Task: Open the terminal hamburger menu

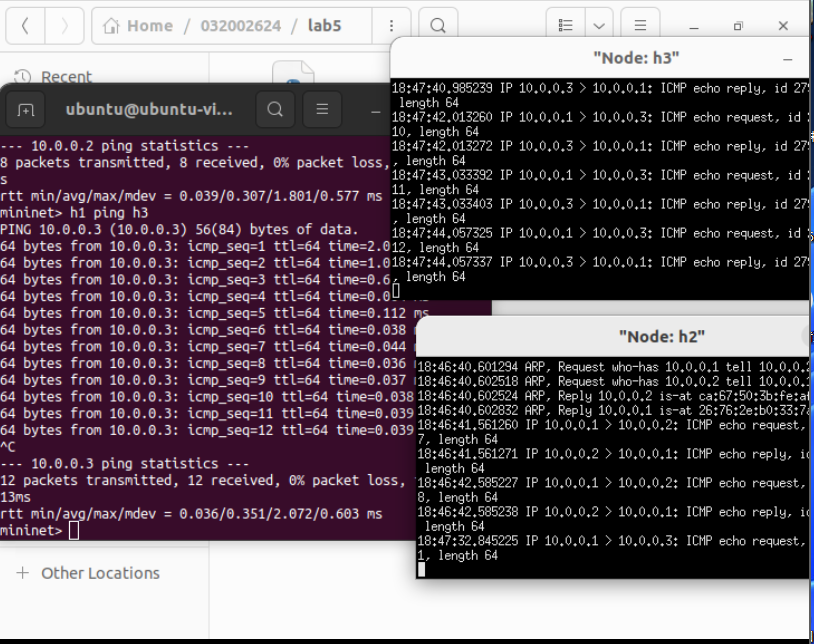Action: (x=322, y=109)
